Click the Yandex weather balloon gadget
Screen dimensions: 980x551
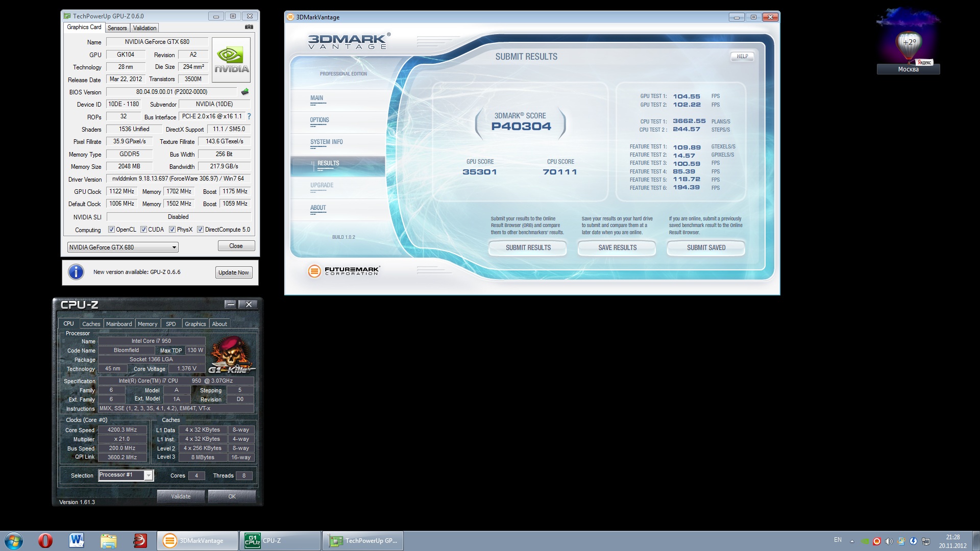pos(909,41)
